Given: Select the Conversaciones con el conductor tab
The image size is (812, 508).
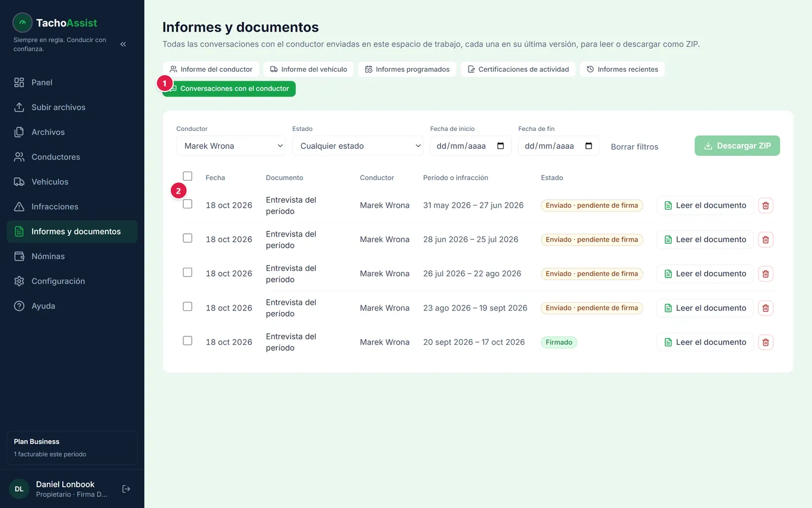Looking at the screenshot, I should (x=229, y=89).
